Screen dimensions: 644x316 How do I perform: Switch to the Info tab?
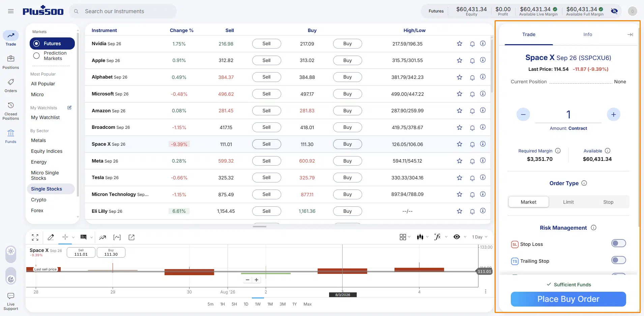[588, 34]
